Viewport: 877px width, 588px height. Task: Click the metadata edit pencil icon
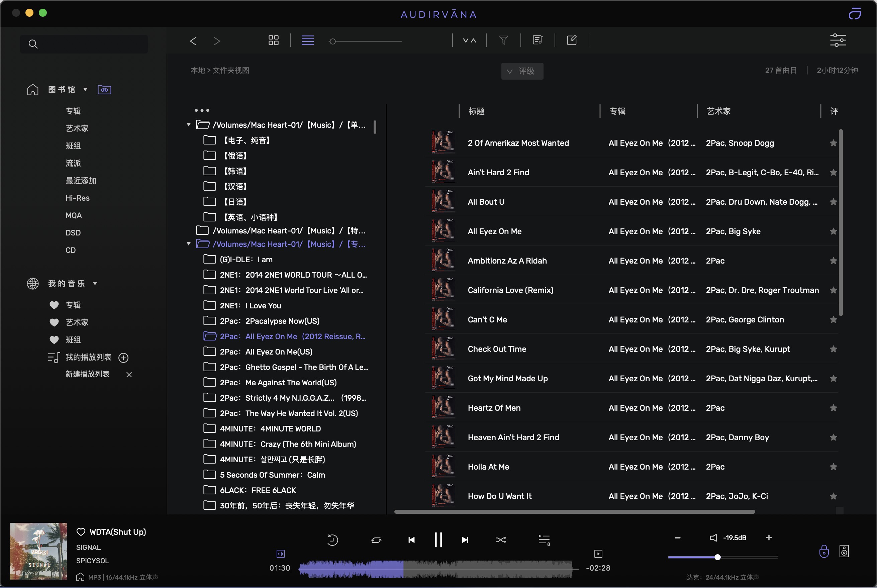pyautogui.click(x=571, y=40)
